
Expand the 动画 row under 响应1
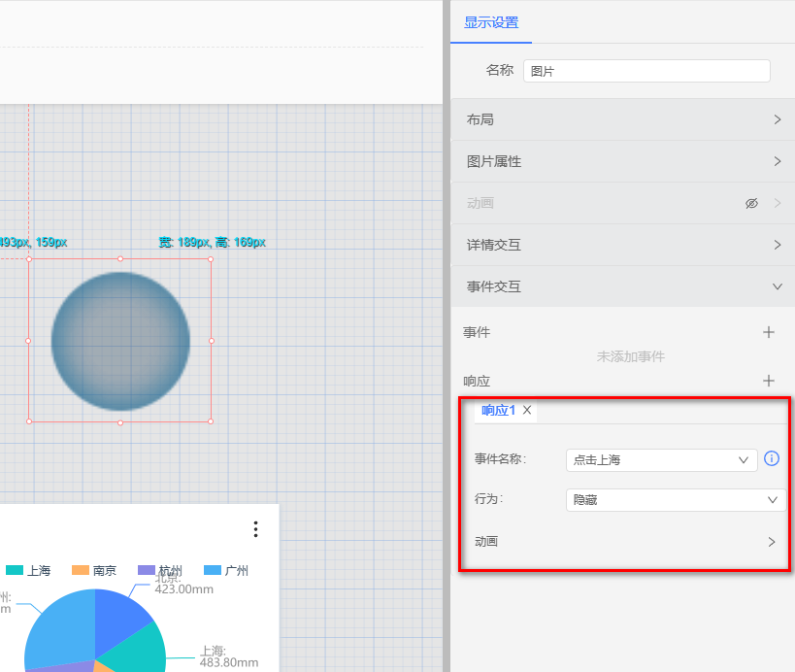click(772, 542)
